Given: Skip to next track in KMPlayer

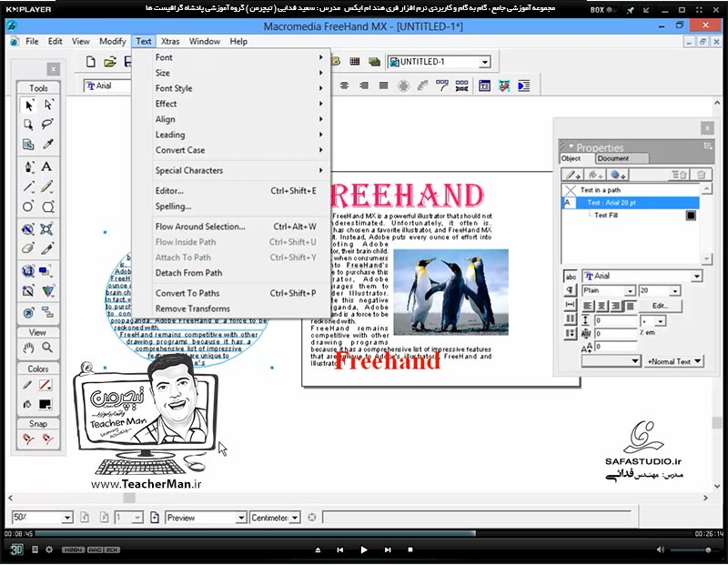Looking at the screenshot, I should (x=388, y=550).
